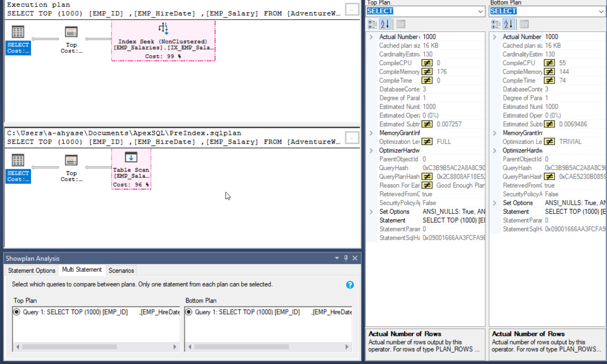Image resolution: width=607 pixels, height=364 pixels.
Task: Expand Set Options in Bottom Plan properties
Action: pos(495,203)
